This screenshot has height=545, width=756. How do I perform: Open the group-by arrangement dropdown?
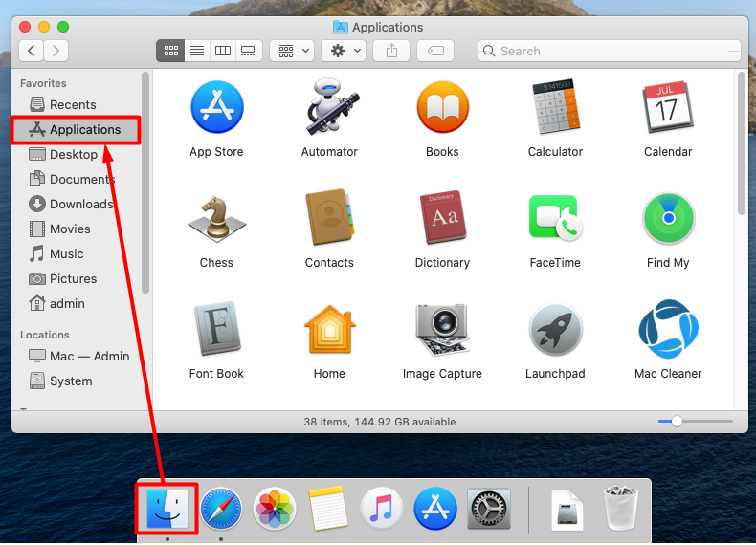[292, 51]
